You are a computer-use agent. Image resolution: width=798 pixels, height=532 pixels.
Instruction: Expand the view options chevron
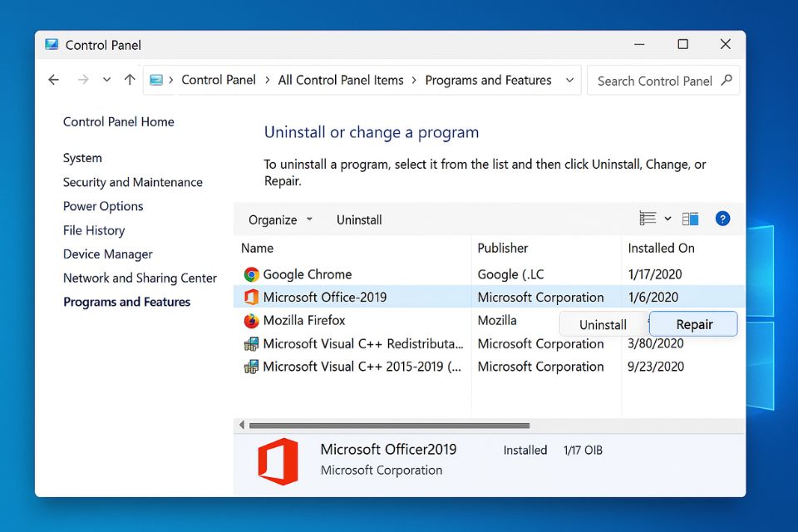[x=667, y=218]
